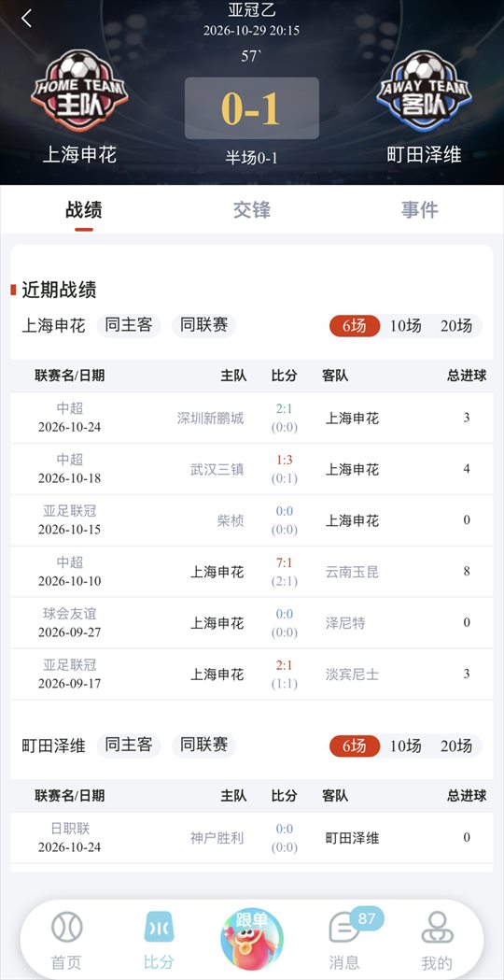Viewport: 504px width, 980px height.
Task: Select 10场 for 上海申花 records
Action: 406,326
